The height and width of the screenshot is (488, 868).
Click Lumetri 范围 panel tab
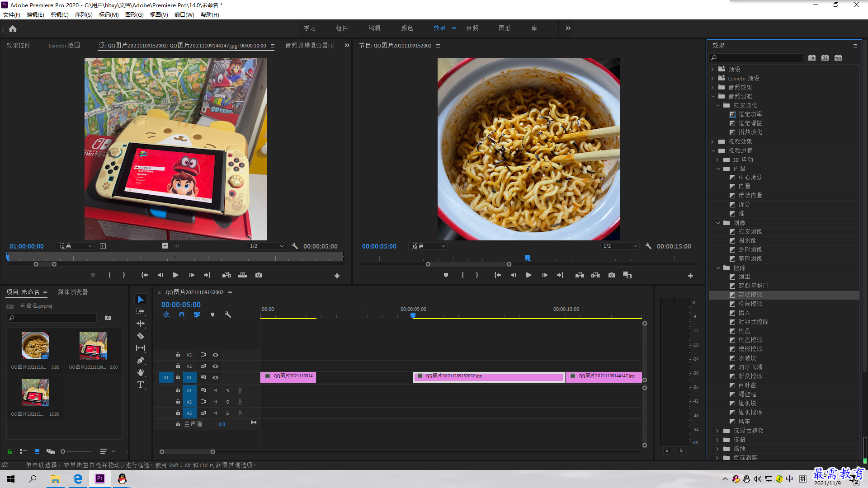tap(64, 46)
